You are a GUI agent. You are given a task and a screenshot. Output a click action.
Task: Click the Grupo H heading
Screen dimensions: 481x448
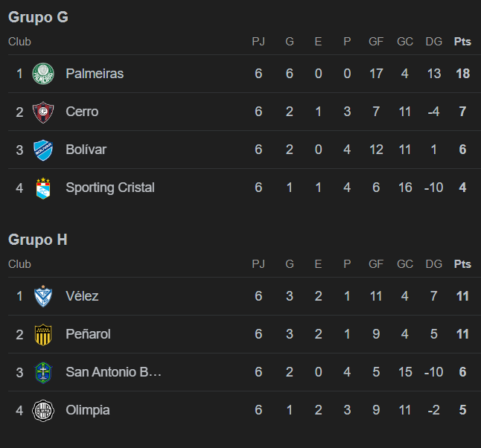[38, 240]
